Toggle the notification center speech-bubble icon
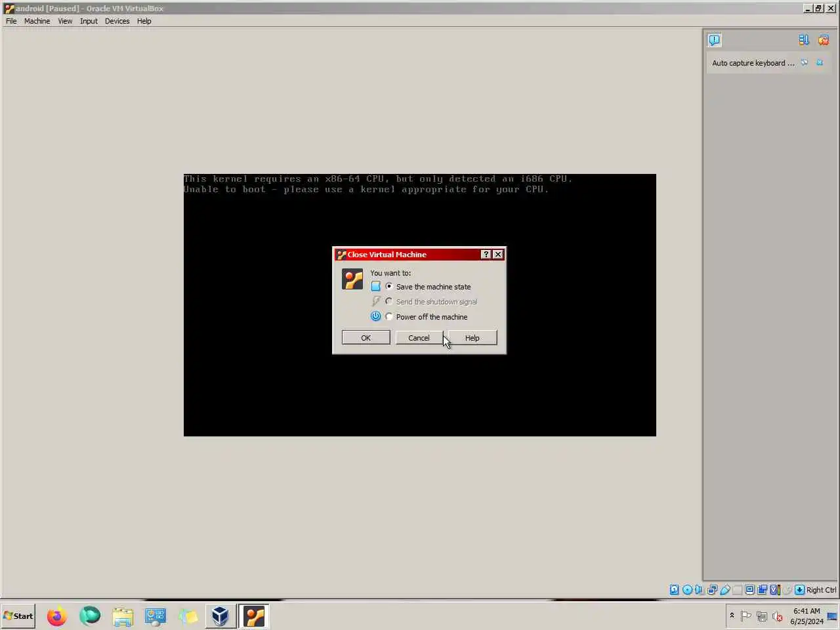 pos(714,40)
